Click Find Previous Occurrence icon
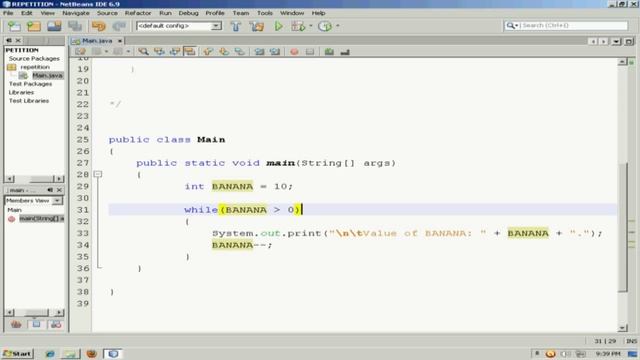Screen dimensions: 640x360 tap(159, 51)
